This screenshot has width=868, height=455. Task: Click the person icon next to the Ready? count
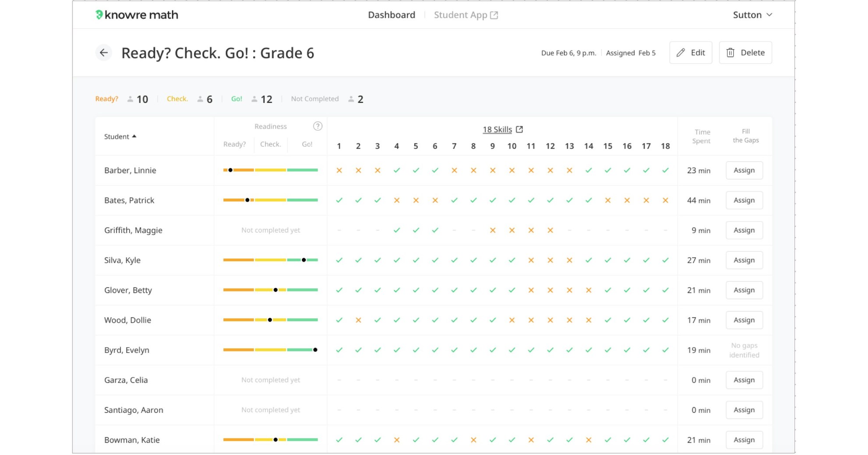coord(129,99)
